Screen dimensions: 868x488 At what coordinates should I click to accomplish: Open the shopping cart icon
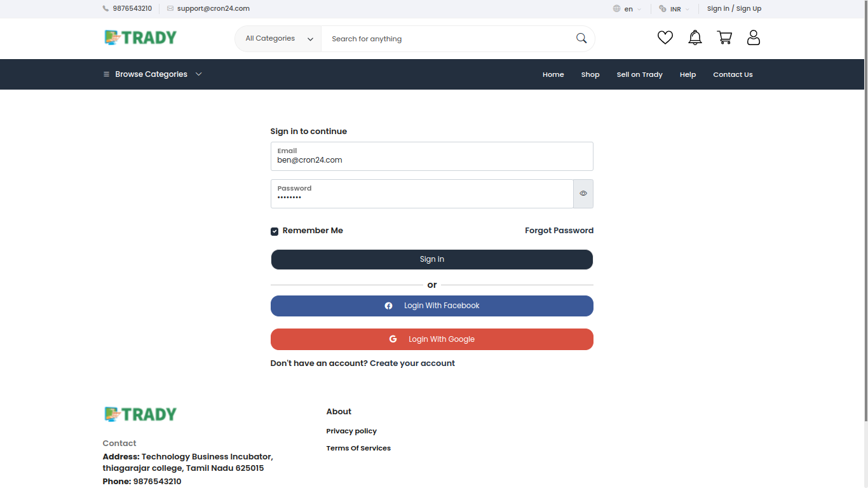coord(724,37)
